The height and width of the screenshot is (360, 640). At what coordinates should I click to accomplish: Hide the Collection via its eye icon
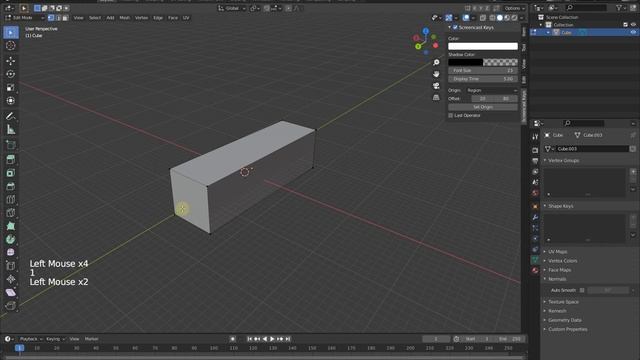click(x=633, y=25)
